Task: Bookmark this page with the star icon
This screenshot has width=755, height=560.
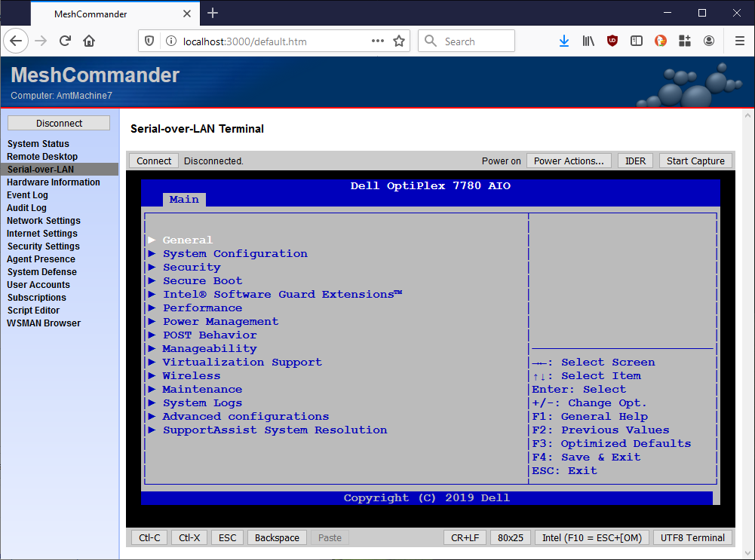Action: click(399, 41)
